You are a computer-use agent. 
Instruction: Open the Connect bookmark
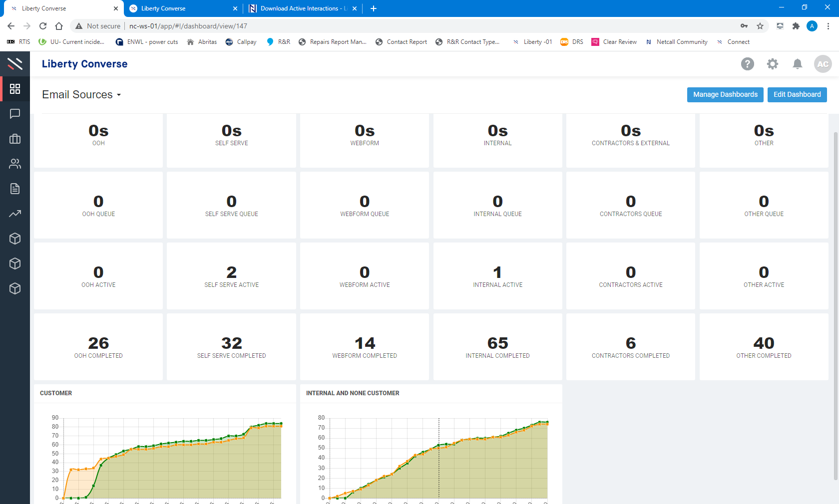pyautogui.click(x=733, y=42)
